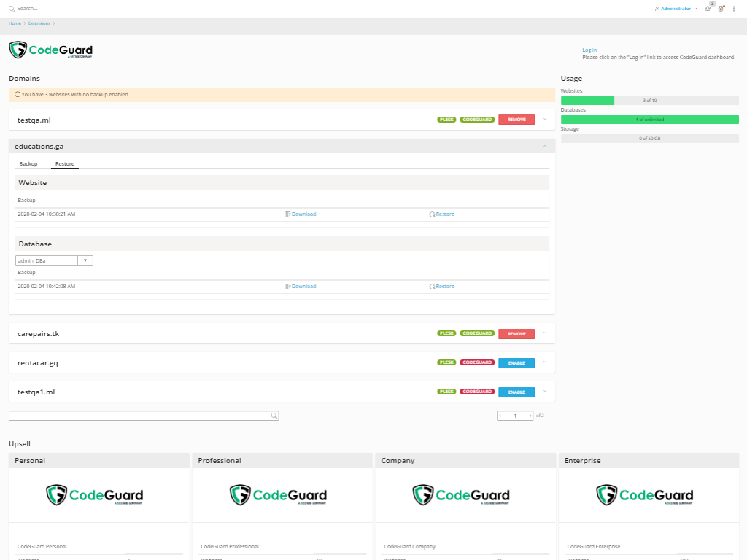Click the CodeGuard logo at page top

[x=51, y=50]
